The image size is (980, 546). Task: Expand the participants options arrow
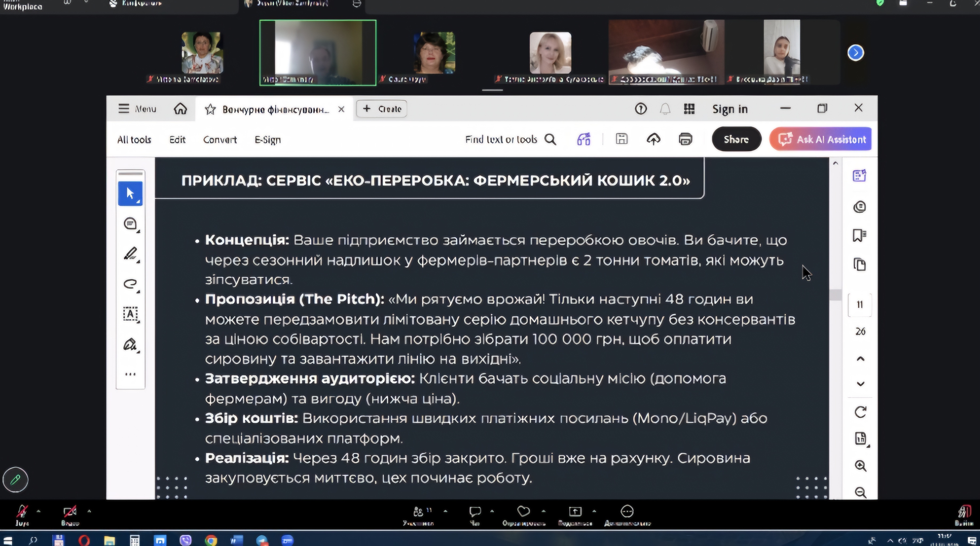click(x=445, y=511)
